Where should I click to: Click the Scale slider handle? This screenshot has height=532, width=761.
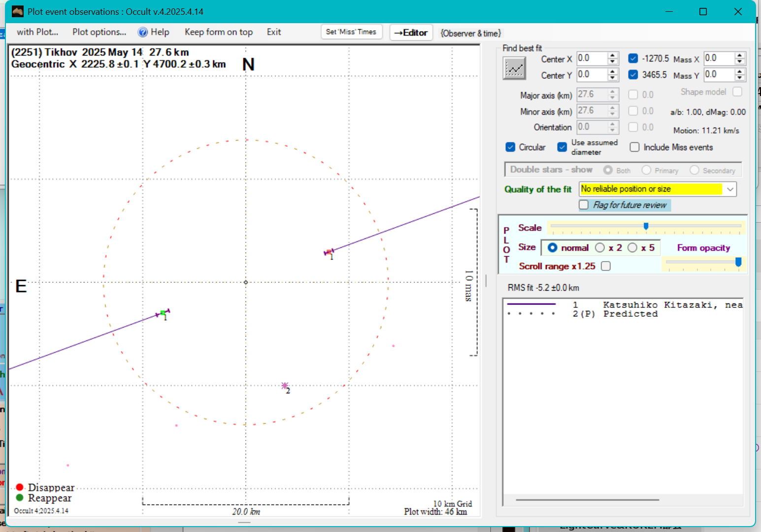(x=646, y=226)
